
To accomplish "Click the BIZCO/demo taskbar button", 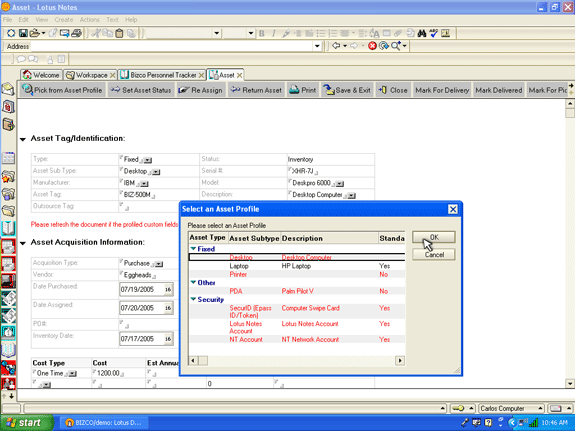I will 103,423.
